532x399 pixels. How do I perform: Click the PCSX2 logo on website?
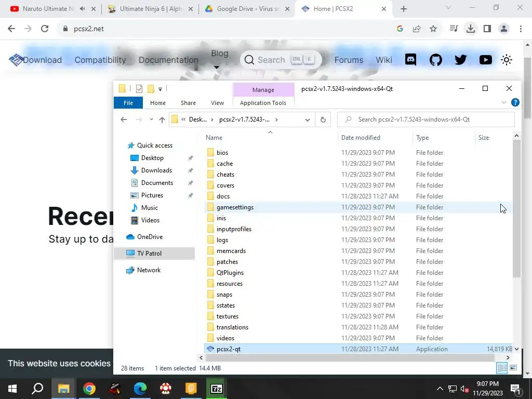(16, 60)
